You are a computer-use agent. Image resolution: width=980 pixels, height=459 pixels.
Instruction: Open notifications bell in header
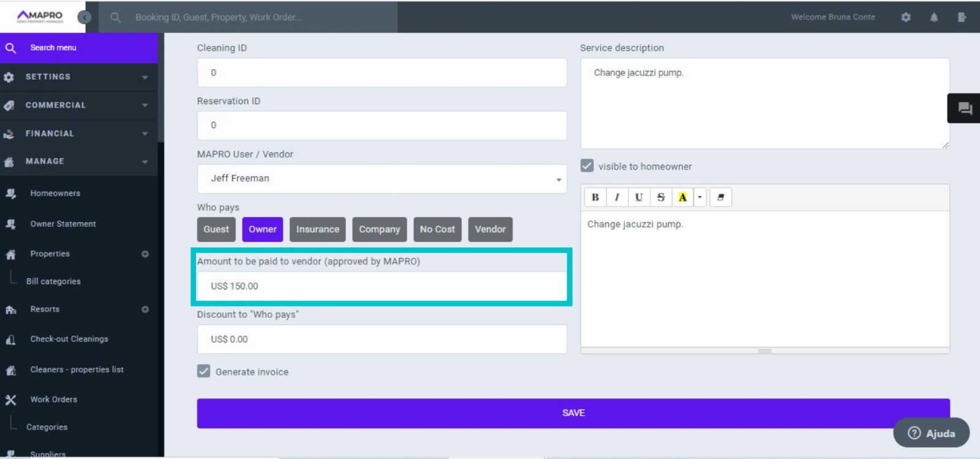click(933, 17)
